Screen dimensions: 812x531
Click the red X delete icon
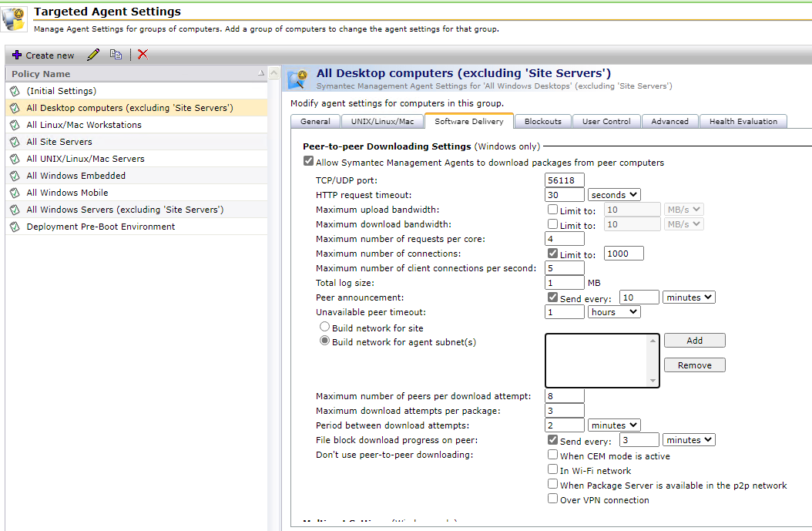[143, 55]
